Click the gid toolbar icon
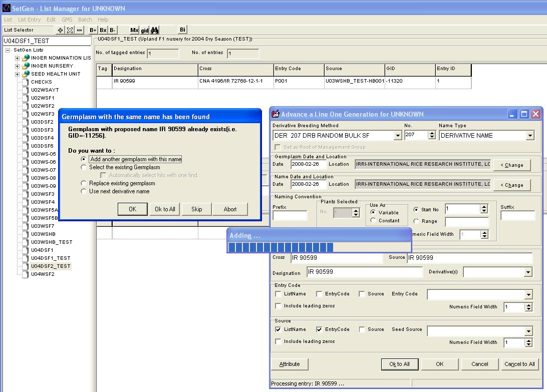This screenshot has width=547, height=392. pyautogui.click(x=144, y=30)
